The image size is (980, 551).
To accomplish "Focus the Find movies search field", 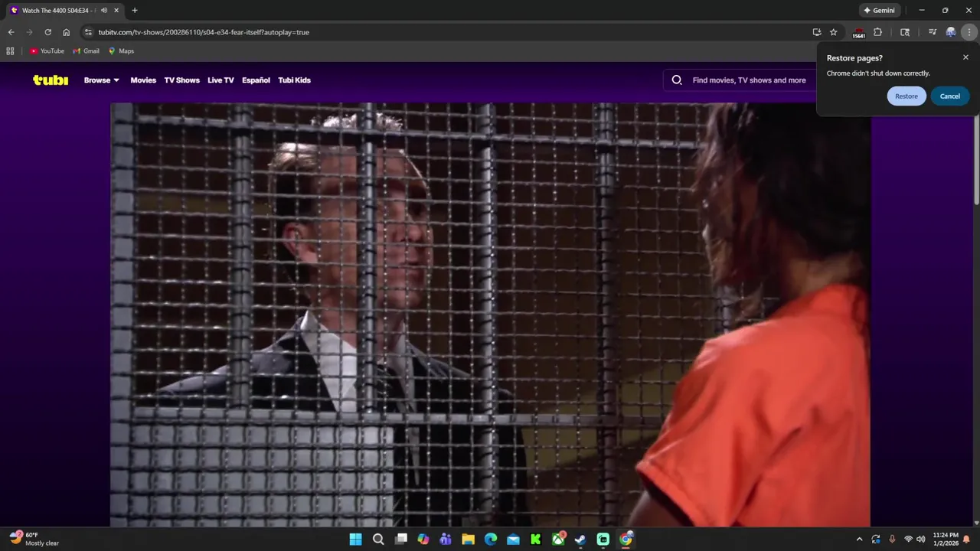I will pyautogui.click(x=749, y=80).
